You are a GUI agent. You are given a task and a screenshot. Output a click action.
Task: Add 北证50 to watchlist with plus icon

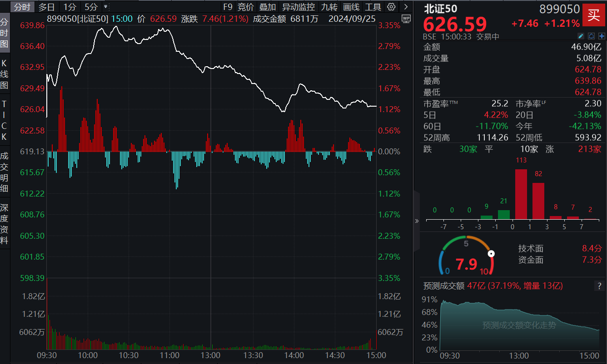(601, 36)
